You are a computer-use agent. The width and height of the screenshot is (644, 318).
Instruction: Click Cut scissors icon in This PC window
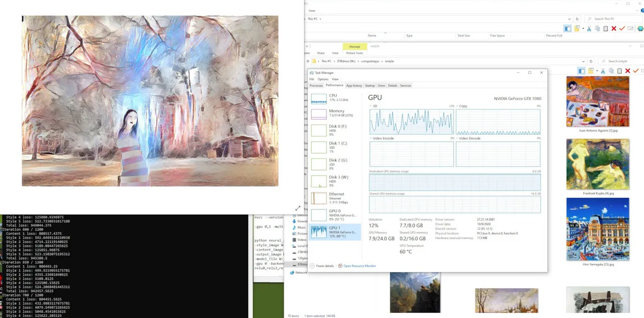pyautogui.click(x=589, y=29)
